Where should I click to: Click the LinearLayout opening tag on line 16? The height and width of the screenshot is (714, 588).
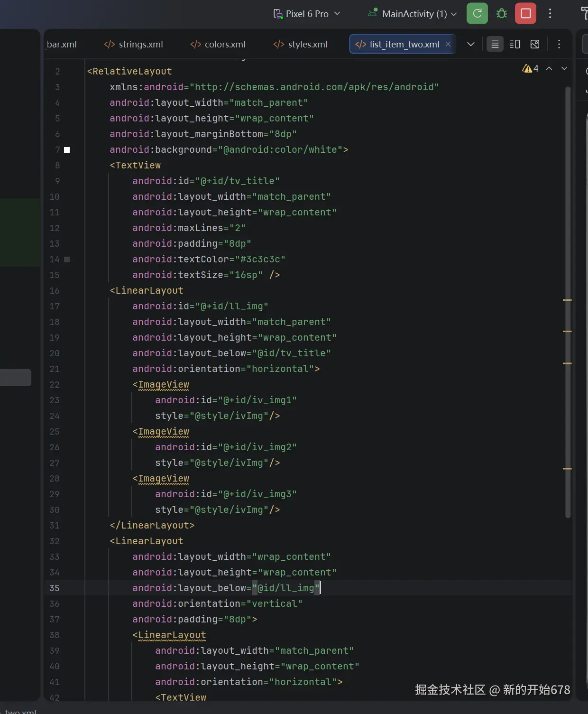[147, 290]
